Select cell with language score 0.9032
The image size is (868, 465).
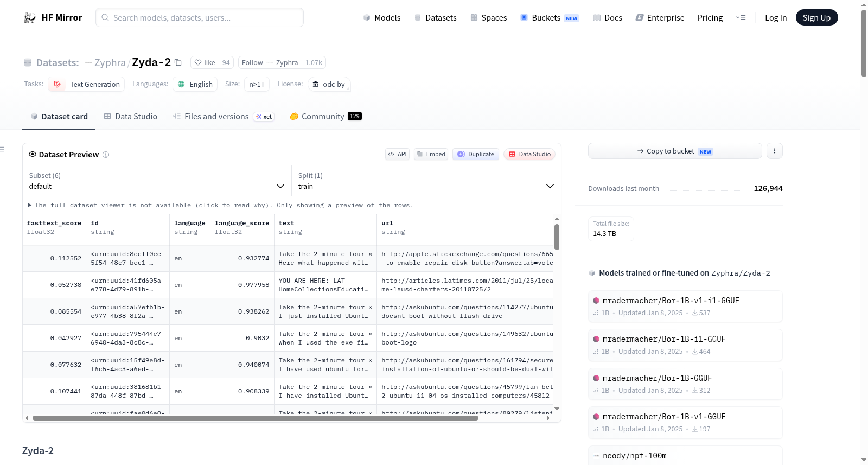tap(242, 338)
